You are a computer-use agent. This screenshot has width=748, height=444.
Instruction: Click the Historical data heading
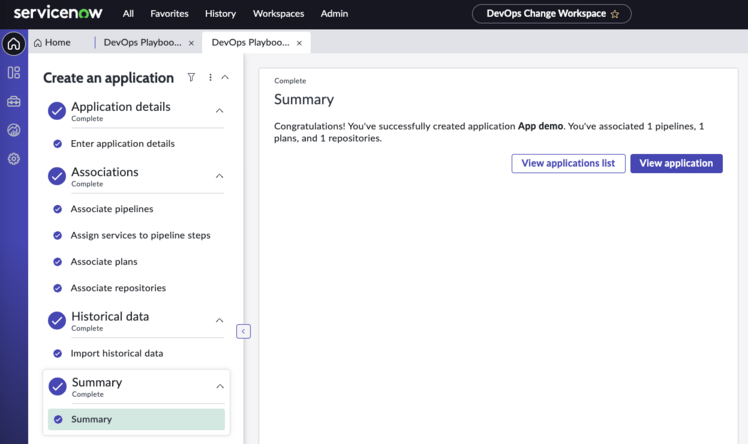[110, 316]
